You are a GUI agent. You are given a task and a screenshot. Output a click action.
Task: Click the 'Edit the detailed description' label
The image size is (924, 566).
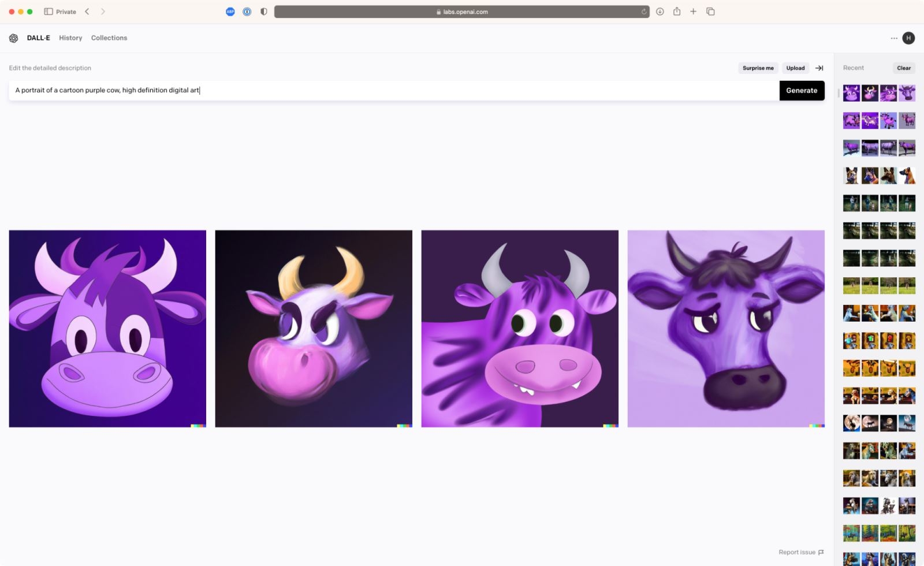(x=50, y=68)
